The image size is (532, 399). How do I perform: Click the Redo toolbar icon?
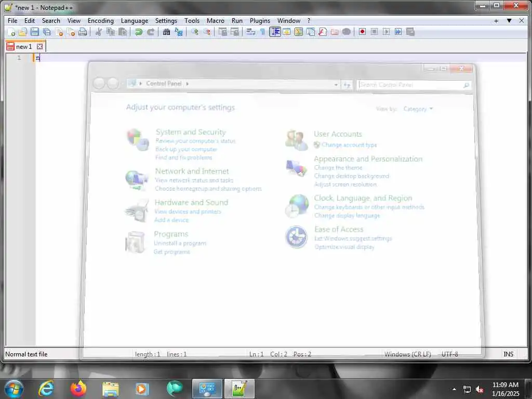(x=151, y=32)
